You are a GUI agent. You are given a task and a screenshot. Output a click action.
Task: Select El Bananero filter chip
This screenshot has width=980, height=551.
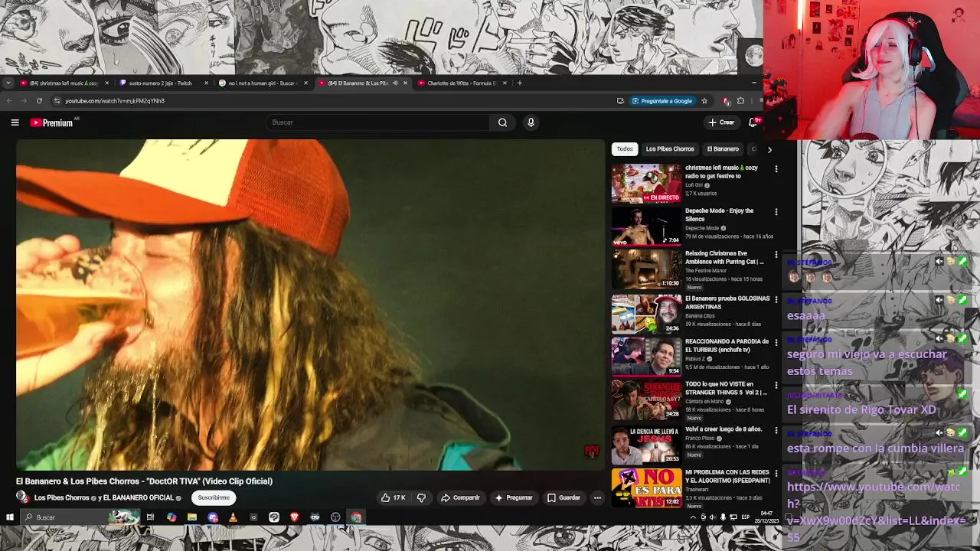pos(723,149)
